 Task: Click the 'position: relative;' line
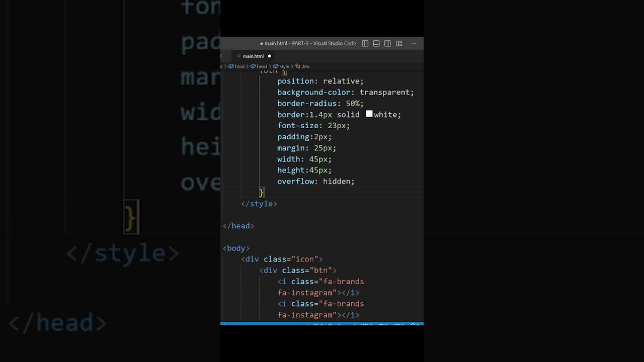point(320,81)
